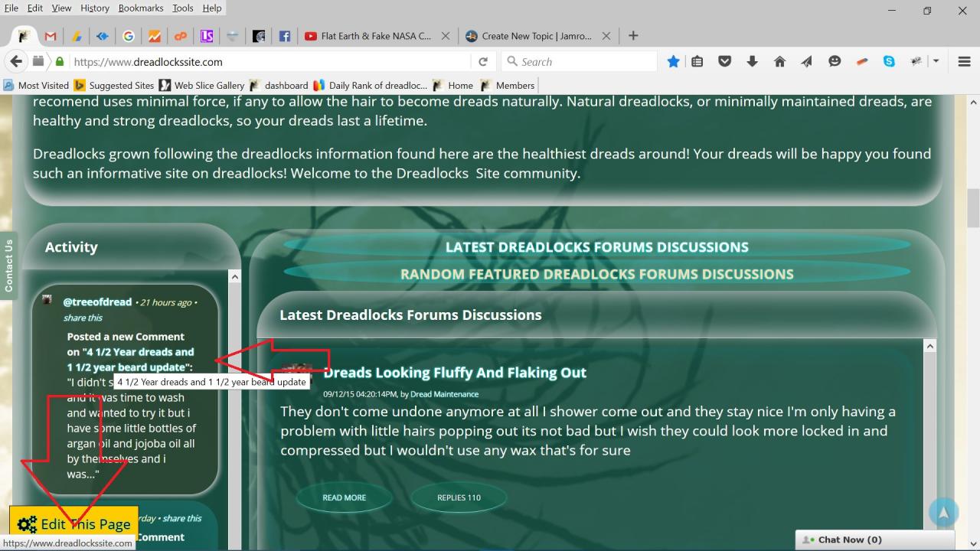Screen dimensions: 980x551
Task: Switch to the Google pinned tab
Action: tap(129, 36)
